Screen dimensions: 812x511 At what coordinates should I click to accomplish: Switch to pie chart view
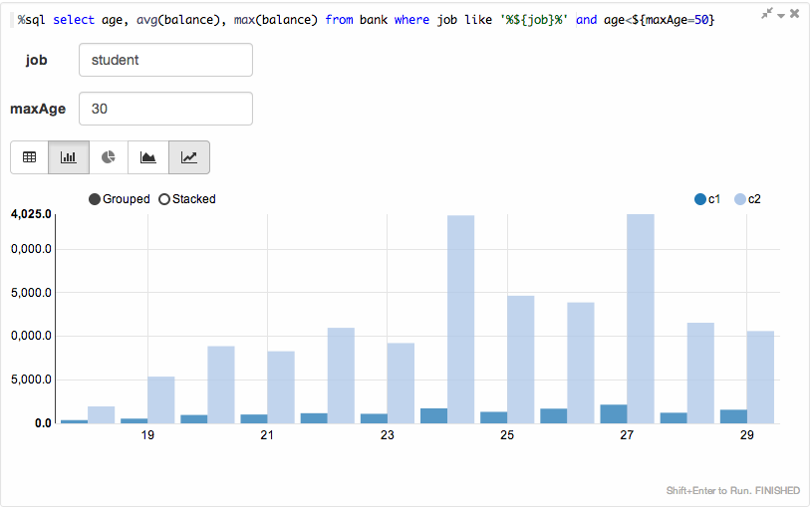109,157
